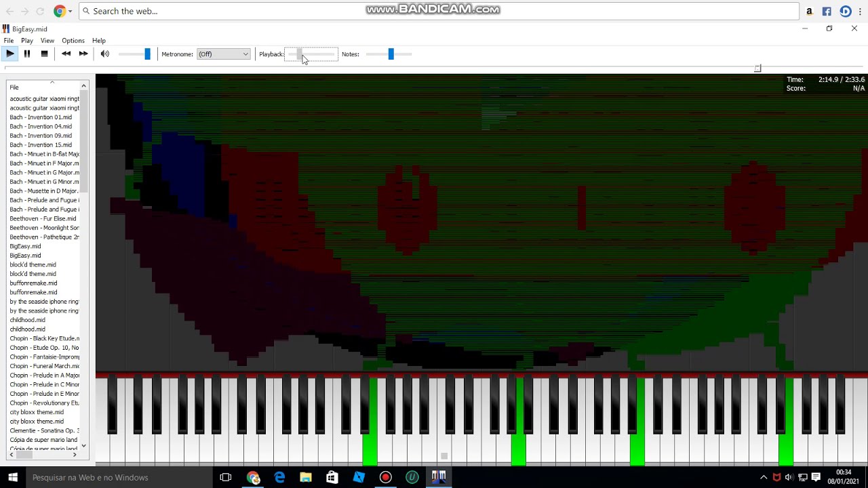Pause playback with the pause button
The width and height of the screenshot is (868, 488).
pyautogui.click(x=27, y=54)
